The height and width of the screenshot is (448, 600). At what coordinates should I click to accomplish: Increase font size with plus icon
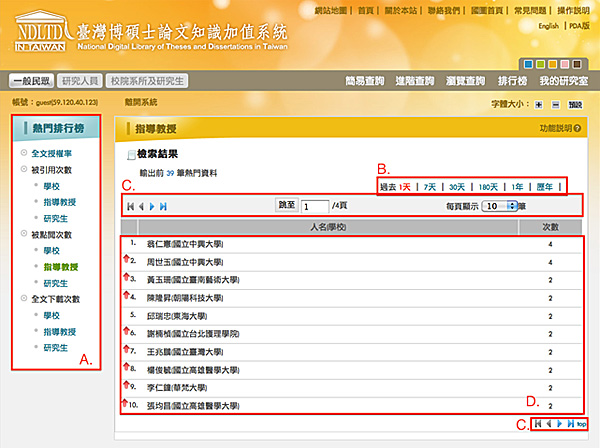[x=540, y=103]
